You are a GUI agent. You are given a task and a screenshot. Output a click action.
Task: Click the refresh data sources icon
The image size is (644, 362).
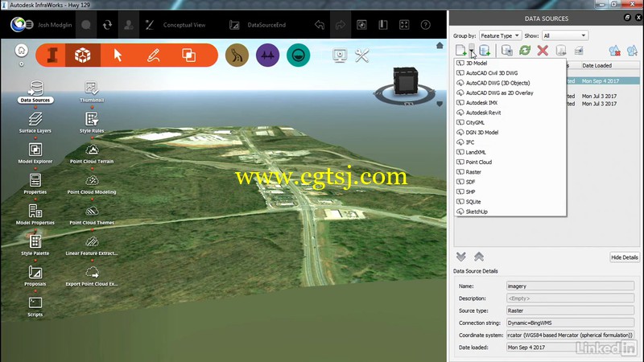coord(525,51)
